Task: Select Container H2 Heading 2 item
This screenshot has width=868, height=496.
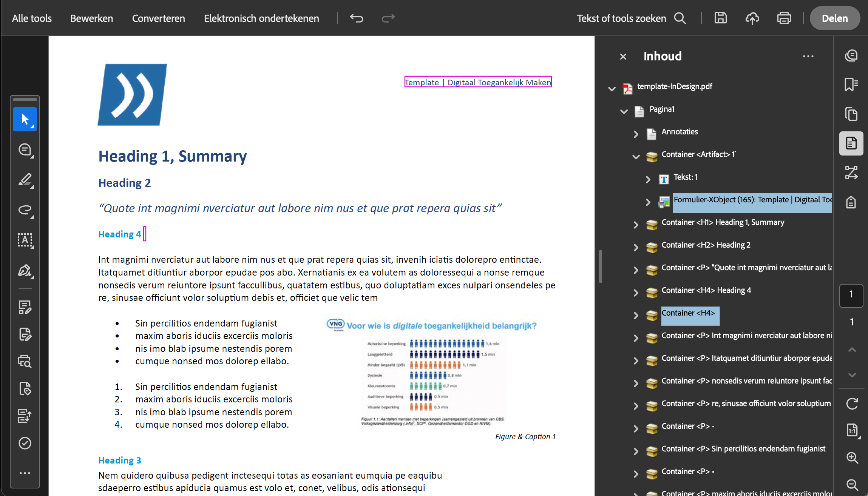Action: (706, 245)
